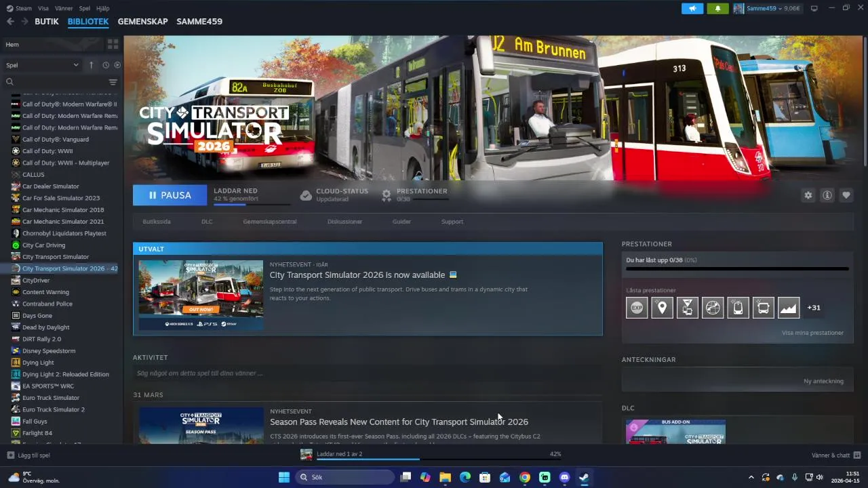The height and width of the screenshot is (488, 868).
Task: Open Gemenskapscentral link
Action: (270, 222)
